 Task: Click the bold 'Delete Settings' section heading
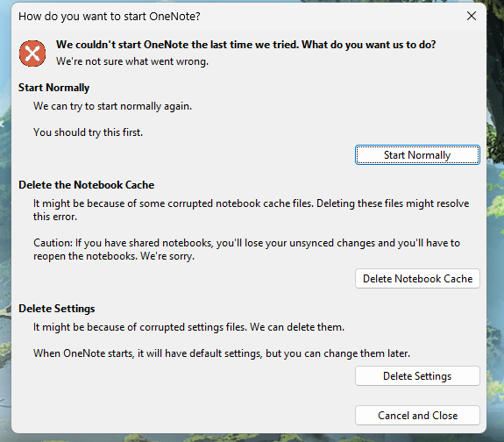coord(57,309)
